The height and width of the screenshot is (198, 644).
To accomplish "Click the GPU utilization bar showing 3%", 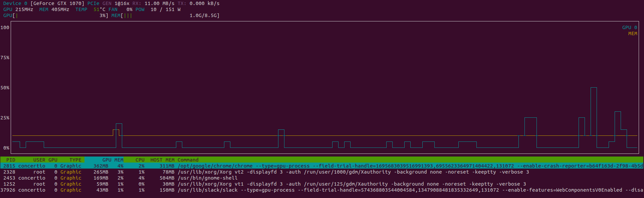I will [56, 15].
